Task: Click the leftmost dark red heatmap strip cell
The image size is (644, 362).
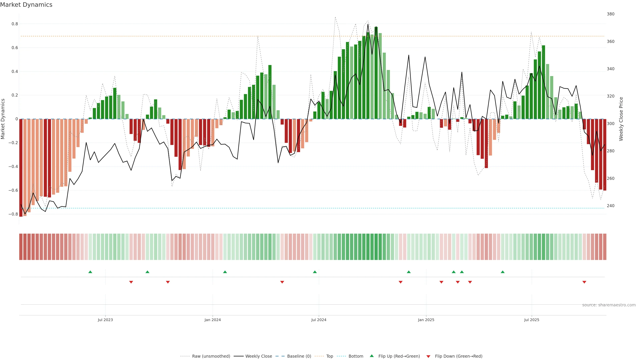Action: pyautogui.click(x=21, y=247)
